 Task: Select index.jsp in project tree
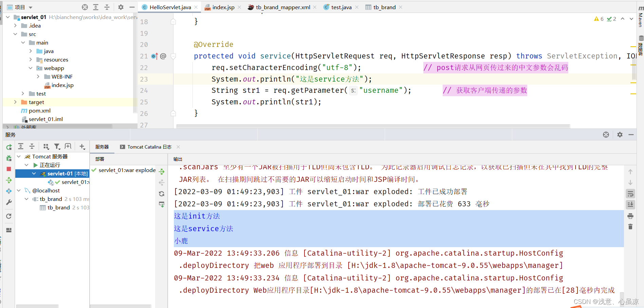click(59, 85)
